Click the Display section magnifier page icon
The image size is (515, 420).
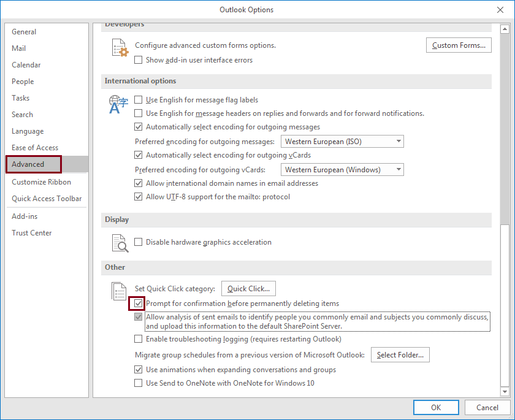[x=120, y=243]
